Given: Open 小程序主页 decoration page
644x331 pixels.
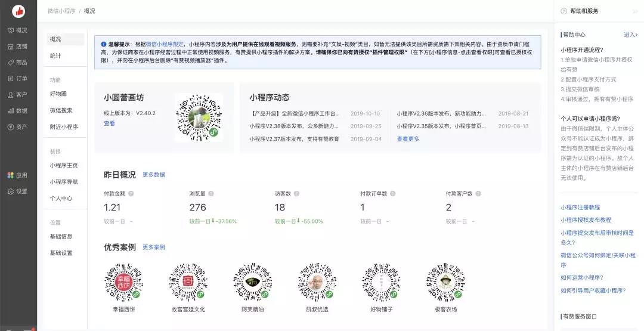Looking at the screenshot, I should click(x=64, y=166).
